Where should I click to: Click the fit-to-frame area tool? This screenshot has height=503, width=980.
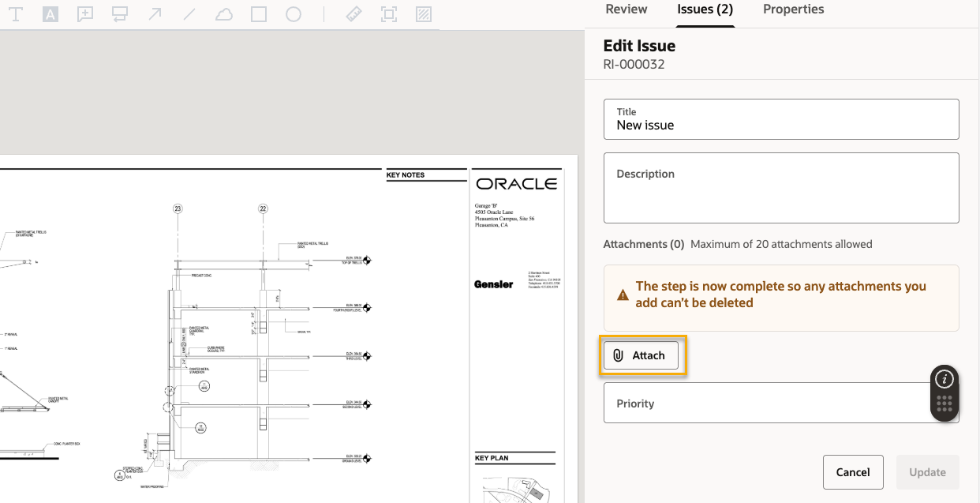coord(388,14)
